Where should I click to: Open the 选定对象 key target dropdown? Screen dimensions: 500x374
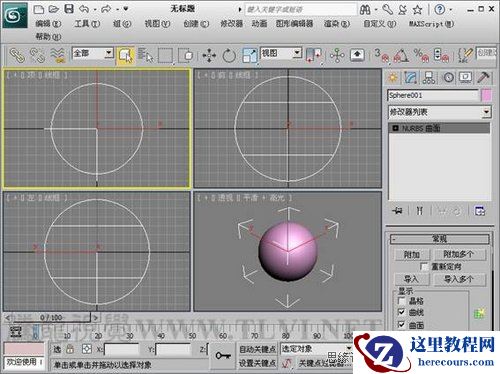tap(349, 349)
